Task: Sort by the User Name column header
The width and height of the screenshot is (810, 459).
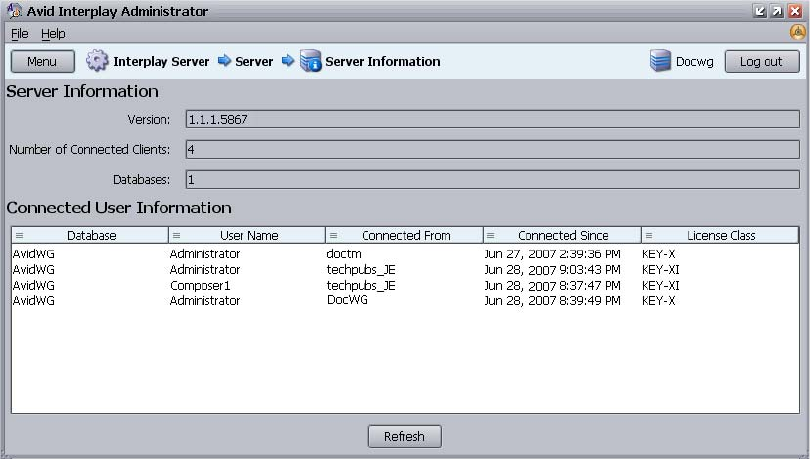Action: (249, 235)
